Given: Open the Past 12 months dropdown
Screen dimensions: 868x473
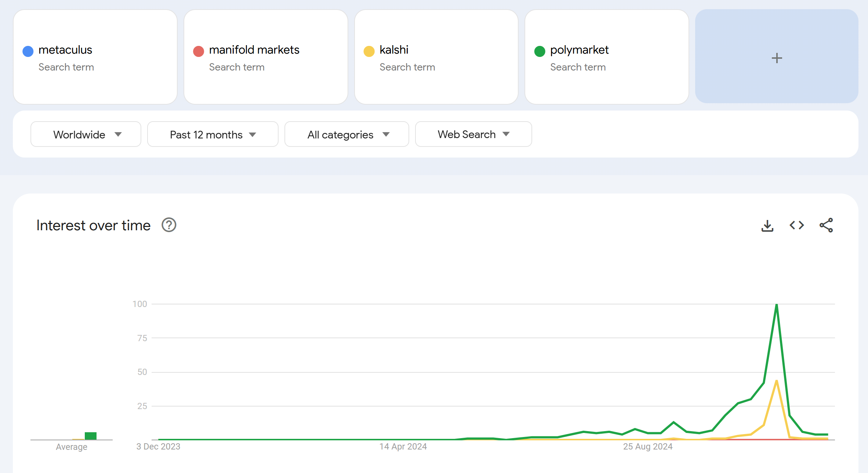Looking at the screenshot, I should (x=213, y=134).
